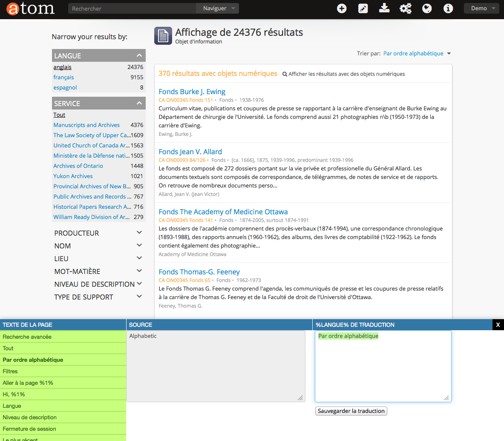Open the Admin gears icon menu
Screen dimensions: 504x441
point(405,9)
